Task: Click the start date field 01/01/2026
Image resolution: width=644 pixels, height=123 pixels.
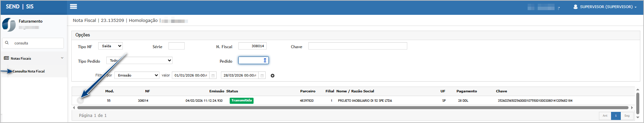Action: pyautogui.click(x=190, y=75)
